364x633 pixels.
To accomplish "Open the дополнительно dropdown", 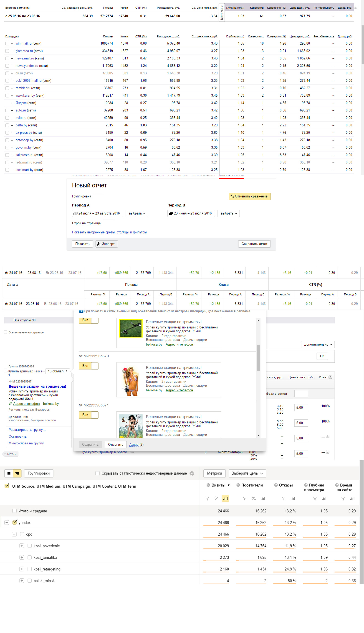I will (318, 344).
